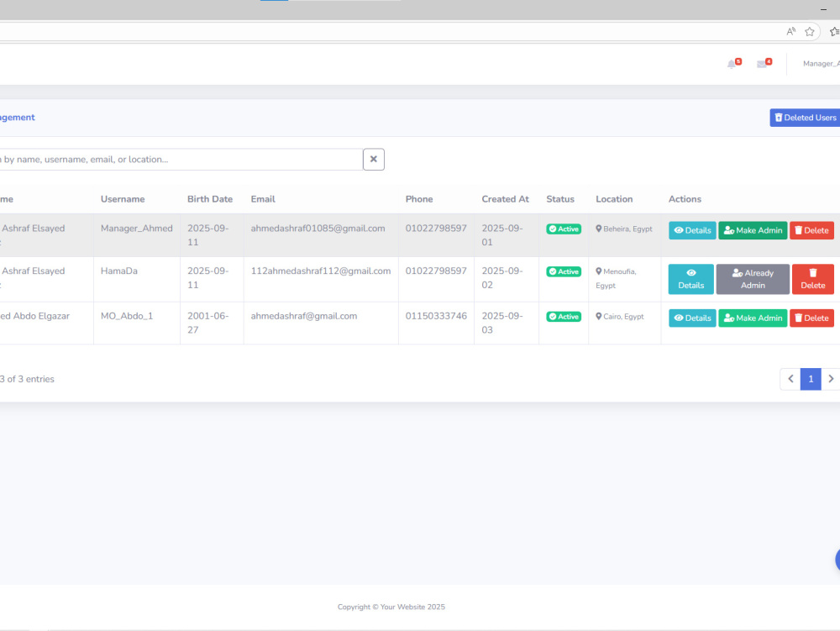
Task: Click created date 2025-09-03
Action: [x=502, y=323]
